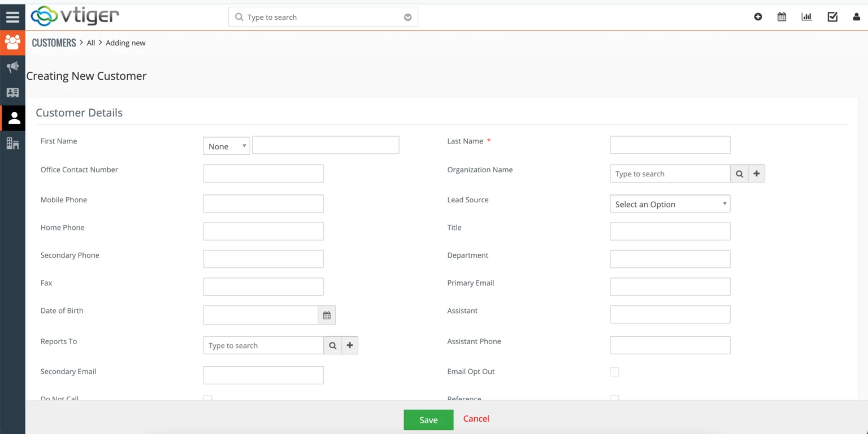Expand the Lead Source options dropdown
The width and height of the screenshot is (868, 434).
pyautogui.click(x=670, y=203)
